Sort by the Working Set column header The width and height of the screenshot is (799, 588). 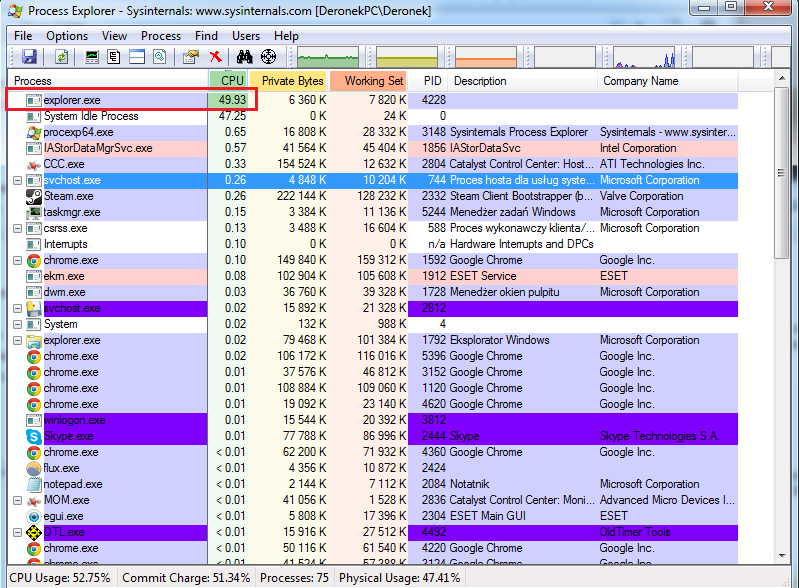tap(368, 81)
